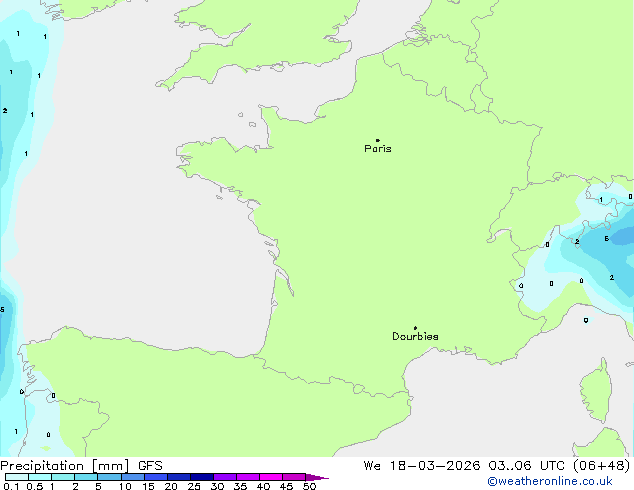Screen dimensions: 634x490
Task: Click the Dourbies city label
Action: tap(415, 336)
